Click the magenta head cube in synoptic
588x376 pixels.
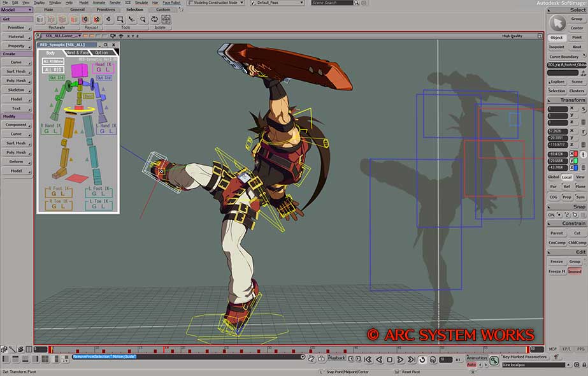click(x=80, y=70)
